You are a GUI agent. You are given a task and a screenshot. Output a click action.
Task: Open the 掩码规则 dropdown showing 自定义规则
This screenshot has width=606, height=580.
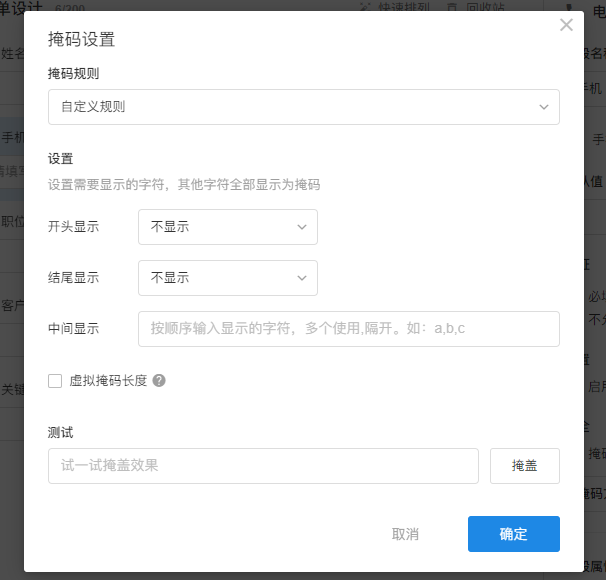point(304,107)
